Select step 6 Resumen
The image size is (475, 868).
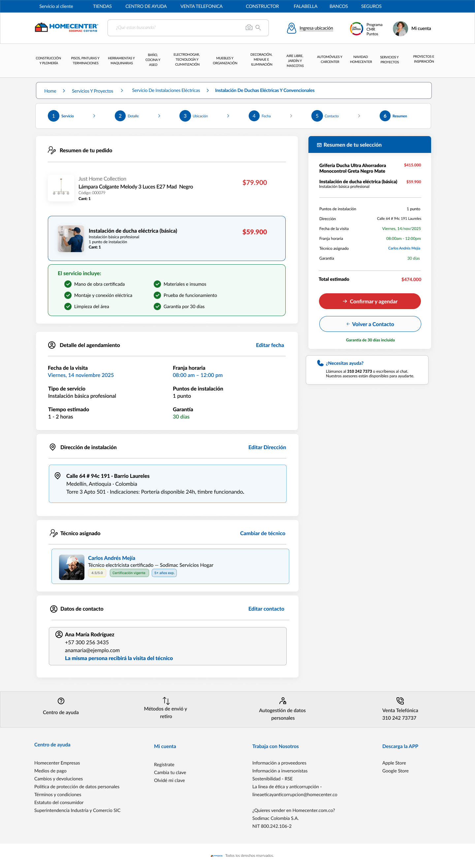pyautogui.click(x=393, y=116)
